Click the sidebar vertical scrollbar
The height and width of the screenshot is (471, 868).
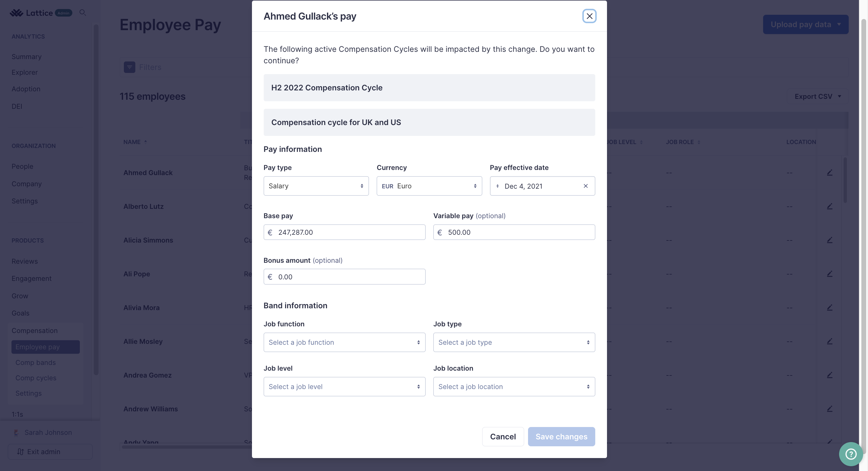pos(96,199)
